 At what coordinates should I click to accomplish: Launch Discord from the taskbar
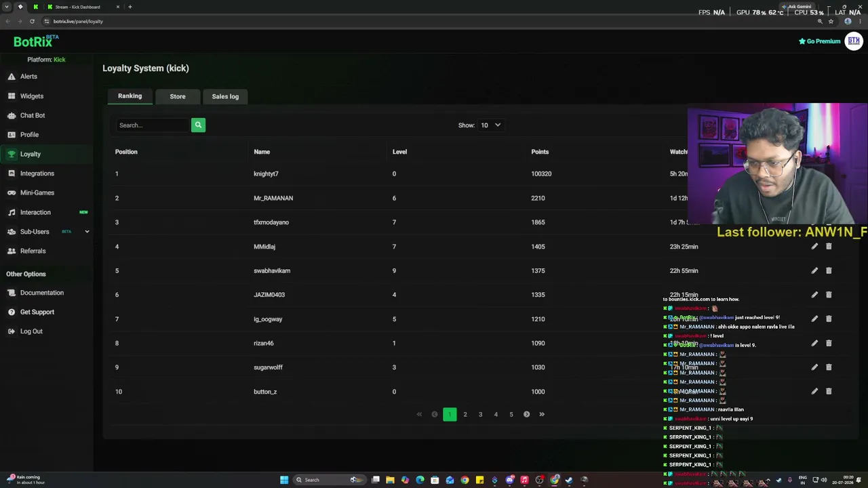510,480
